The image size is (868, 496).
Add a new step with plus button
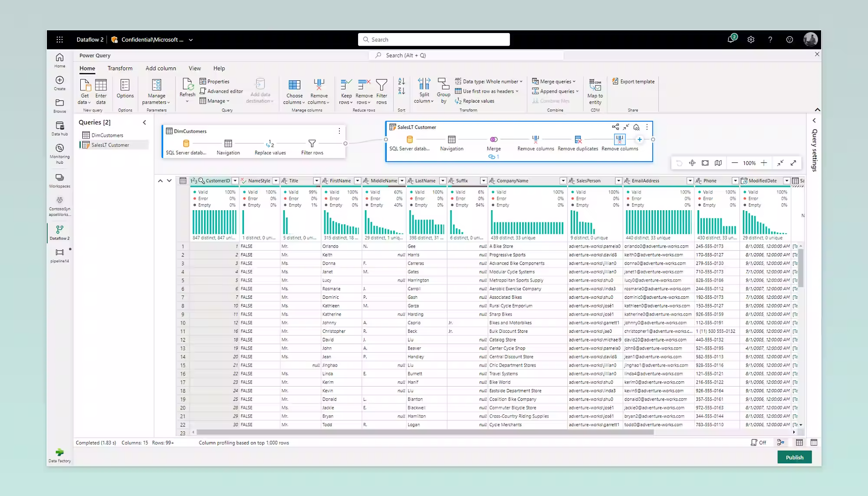[x=639, y=139]
